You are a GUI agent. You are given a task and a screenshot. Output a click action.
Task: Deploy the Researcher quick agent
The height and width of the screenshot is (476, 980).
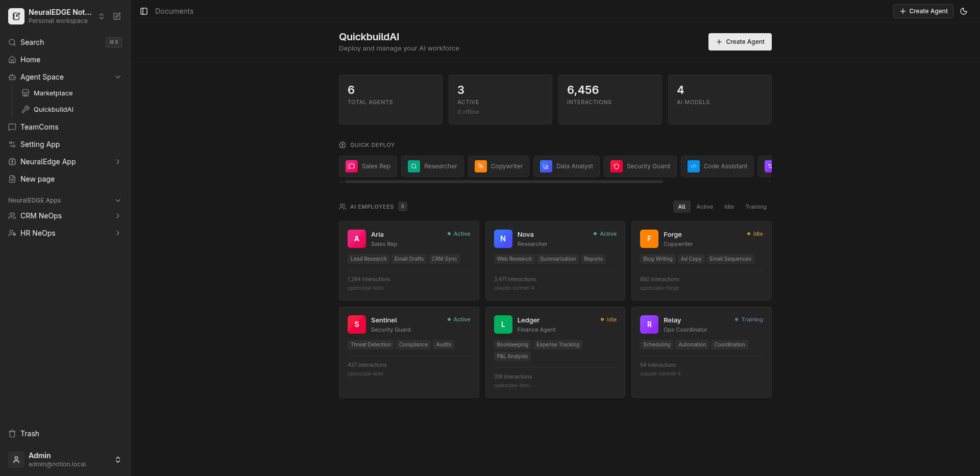432,166
